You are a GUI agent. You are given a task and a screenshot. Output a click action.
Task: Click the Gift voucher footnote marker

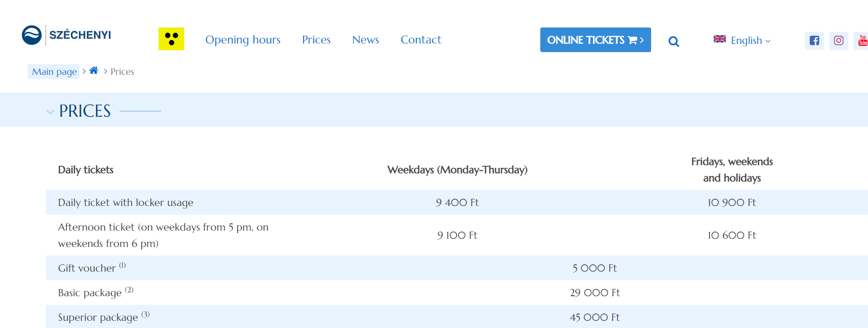click(122, 265)
